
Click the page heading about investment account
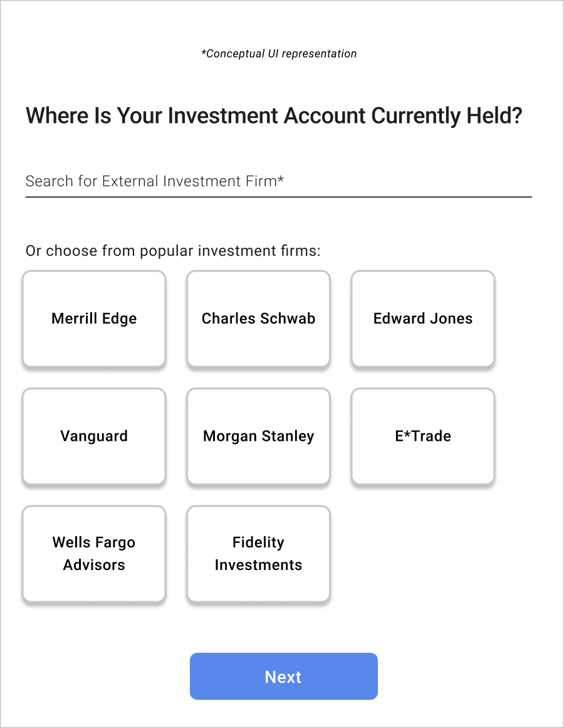pos(274,116)
